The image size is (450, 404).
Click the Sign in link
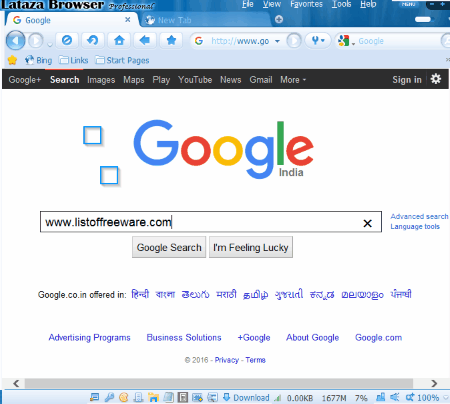click(407, 80)
